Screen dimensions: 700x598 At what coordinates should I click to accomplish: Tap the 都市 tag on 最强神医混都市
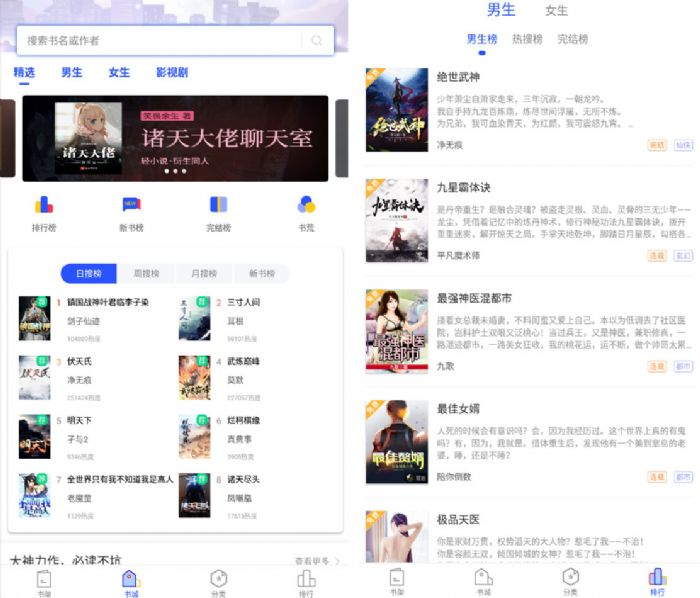tap(683, 367)
